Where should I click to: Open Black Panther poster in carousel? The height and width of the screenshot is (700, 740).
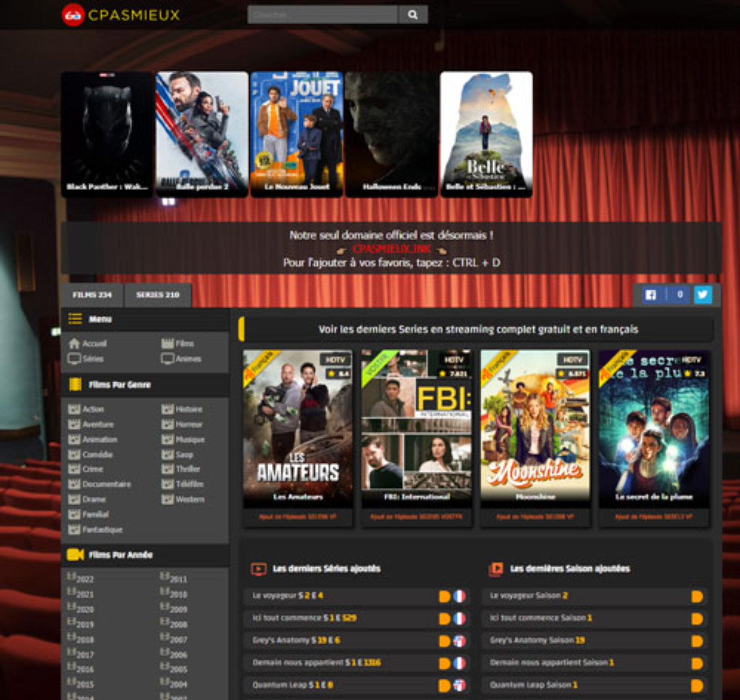click(107, 134)
